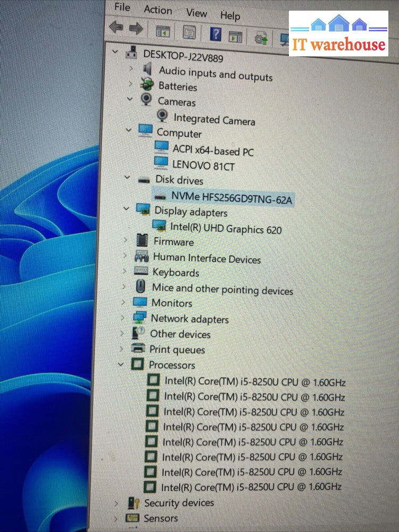Viewport: 399px width, 532px height.
Task: Collapse the DESKTOP-J22V889 root node
Action: [x=115, y=52]
